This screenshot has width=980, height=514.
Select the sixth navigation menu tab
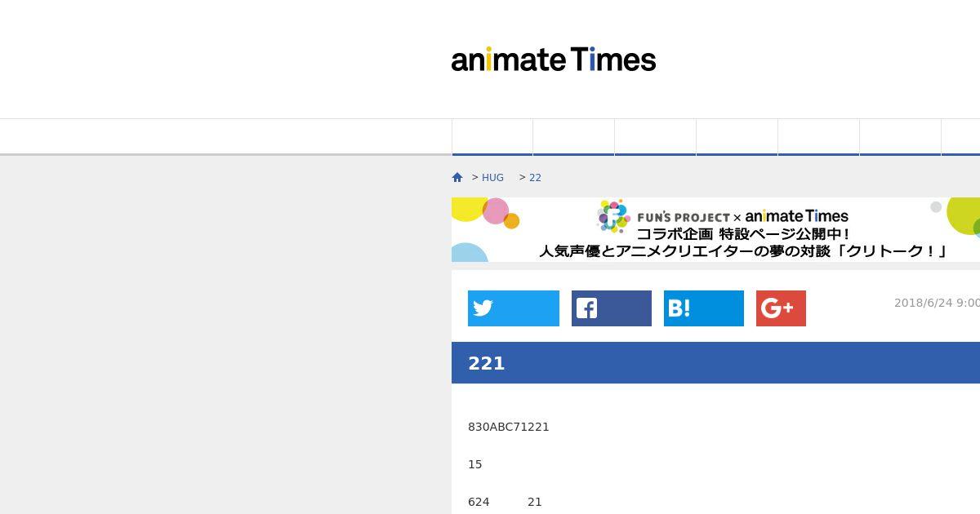(901, 136)
